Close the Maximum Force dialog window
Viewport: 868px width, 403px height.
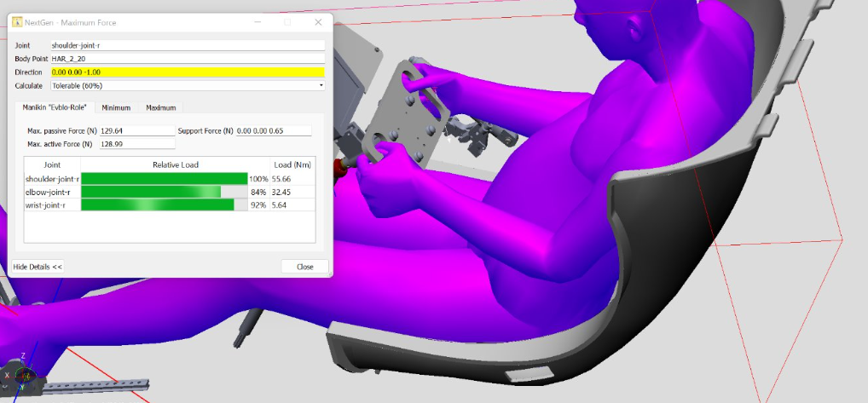[x=318, y=22]
